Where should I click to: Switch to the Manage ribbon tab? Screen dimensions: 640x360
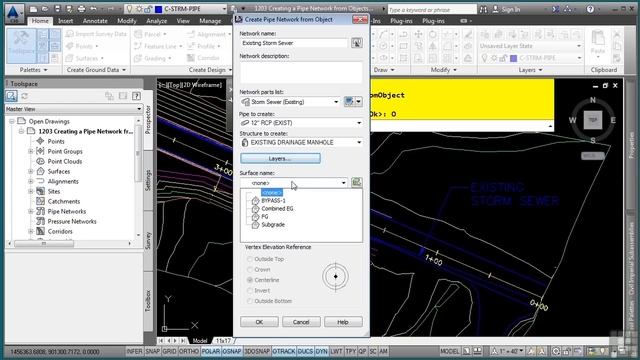coord(210,21)
